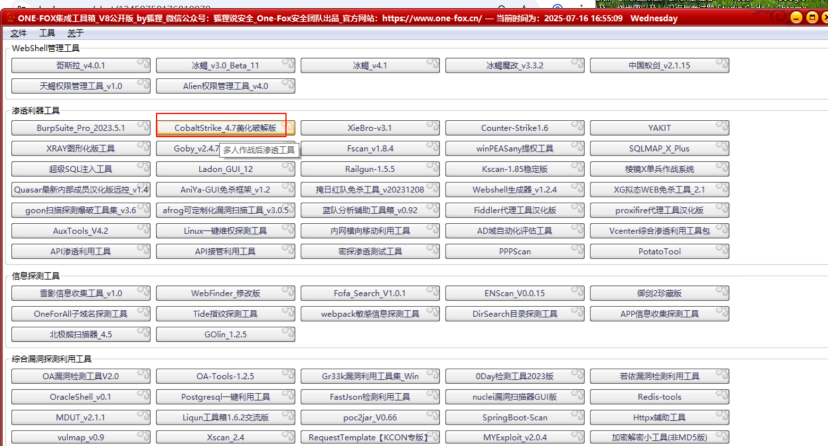Image resolution: width=829 pixels, height=446 pixels.
Task: Open APP信息收集探测工具
Action: (660, 314)
